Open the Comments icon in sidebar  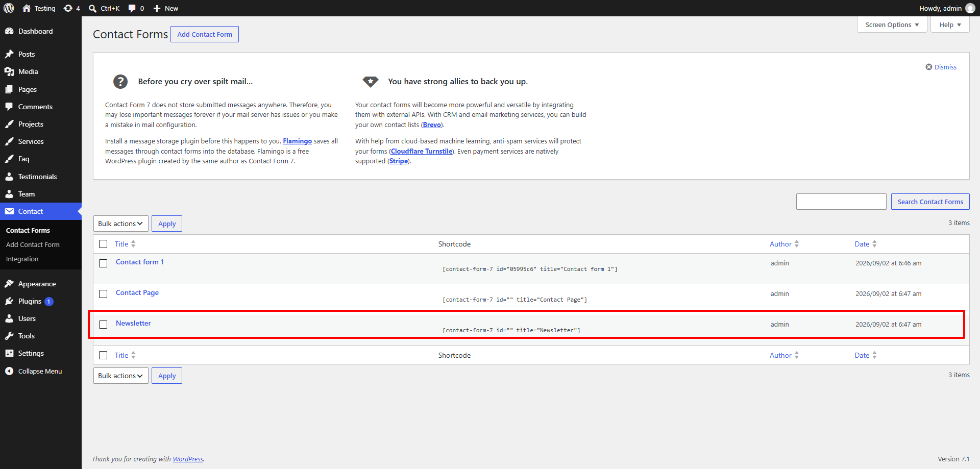point(9,107)
